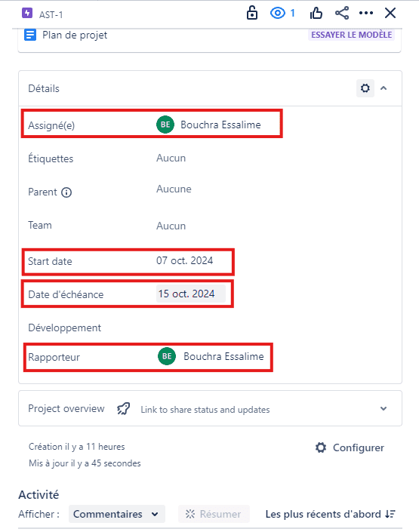This screenshot has width=419, height=532.
Task: Click the lock restriction icon
Action: point(252,14)
